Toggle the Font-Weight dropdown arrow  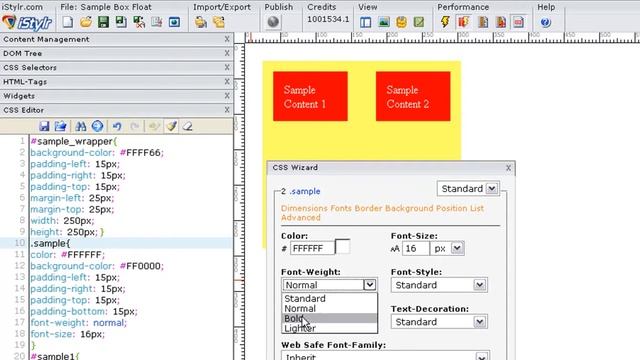[x=369, y=284]
